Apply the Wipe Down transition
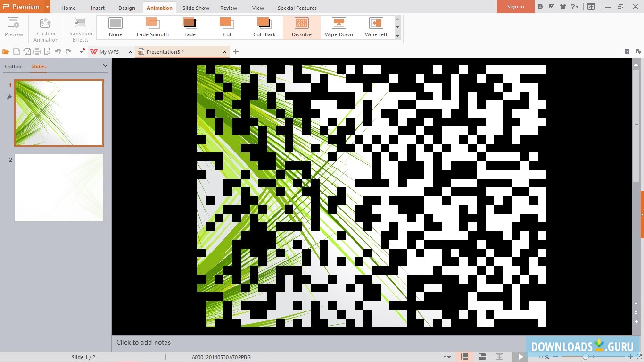Image resolution: width=644 pixels, height=362 pixels. point(339,27)
